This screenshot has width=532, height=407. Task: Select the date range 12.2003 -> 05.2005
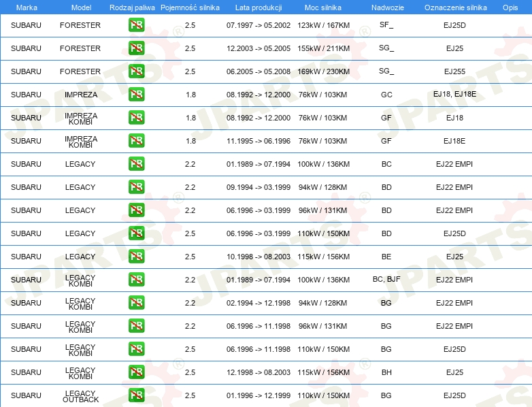[259, 48]
